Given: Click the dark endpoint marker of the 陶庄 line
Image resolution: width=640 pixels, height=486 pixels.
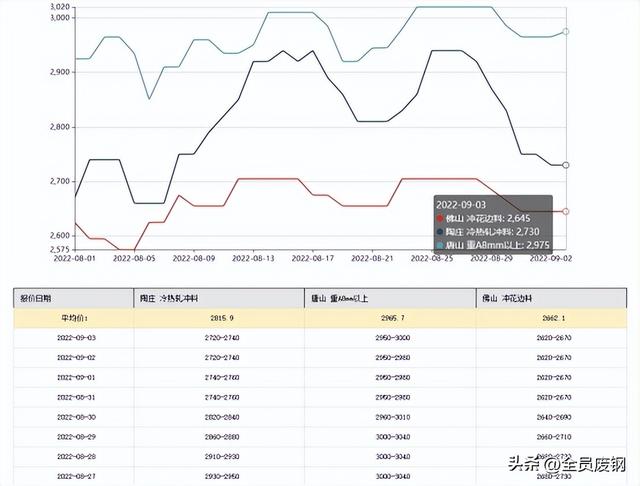Looking at the screenshot, I should pos(565,165).
